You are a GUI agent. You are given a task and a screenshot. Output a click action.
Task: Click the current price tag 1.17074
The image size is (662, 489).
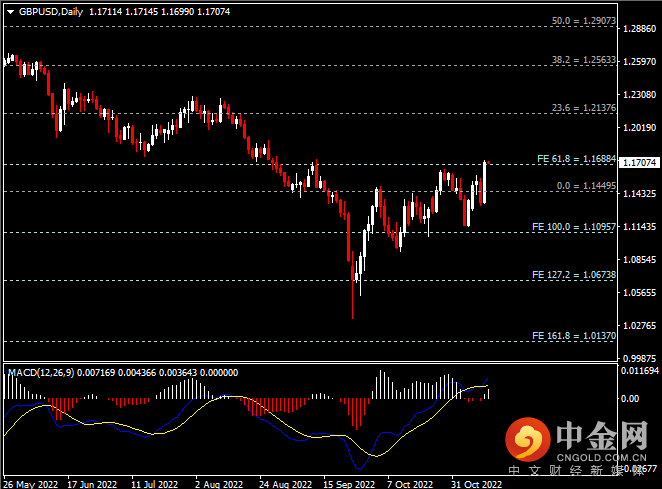[639, 163]
